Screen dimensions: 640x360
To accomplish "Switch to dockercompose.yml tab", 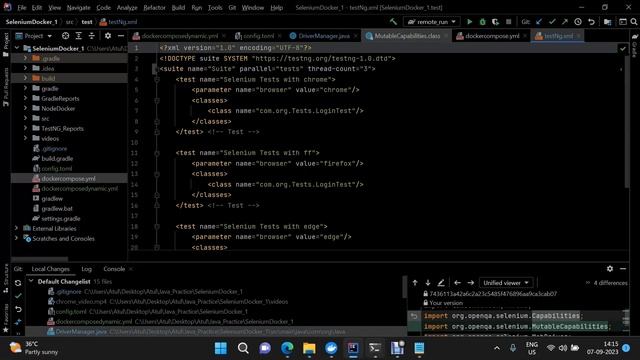I will [x=492, y=36].
